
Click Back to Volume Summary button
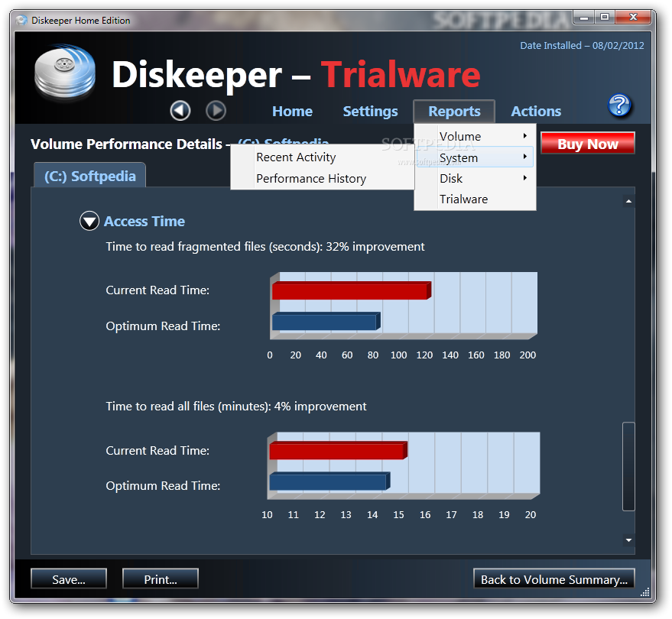554,578
